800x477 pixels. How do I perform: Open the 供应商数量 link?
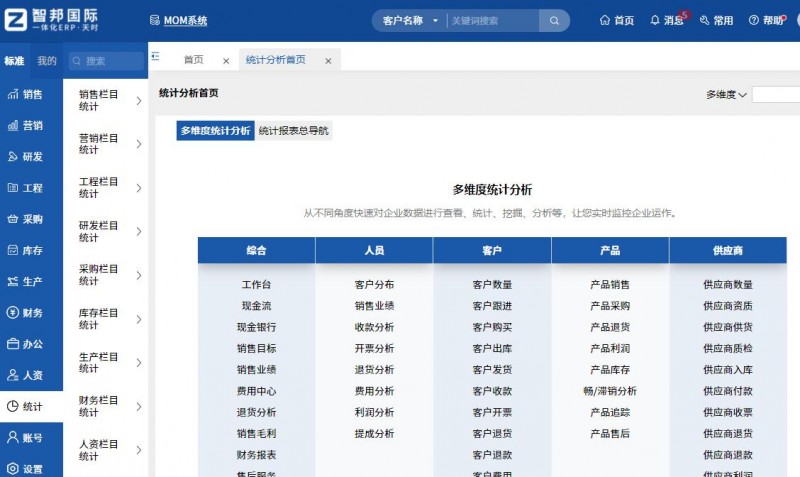tap(728, 285)
